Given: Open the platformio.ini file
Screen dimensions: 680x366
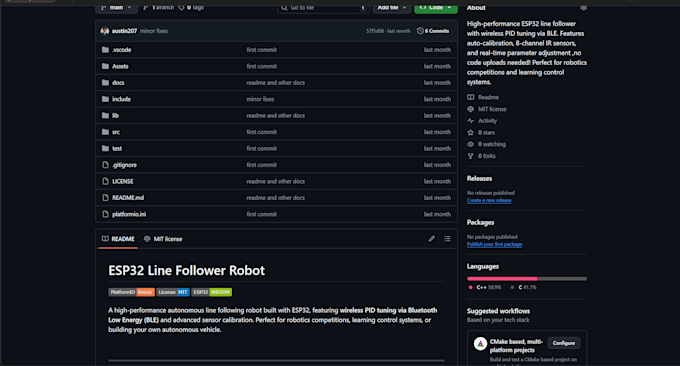Looking at the screenshot, I should pos(129,214).
